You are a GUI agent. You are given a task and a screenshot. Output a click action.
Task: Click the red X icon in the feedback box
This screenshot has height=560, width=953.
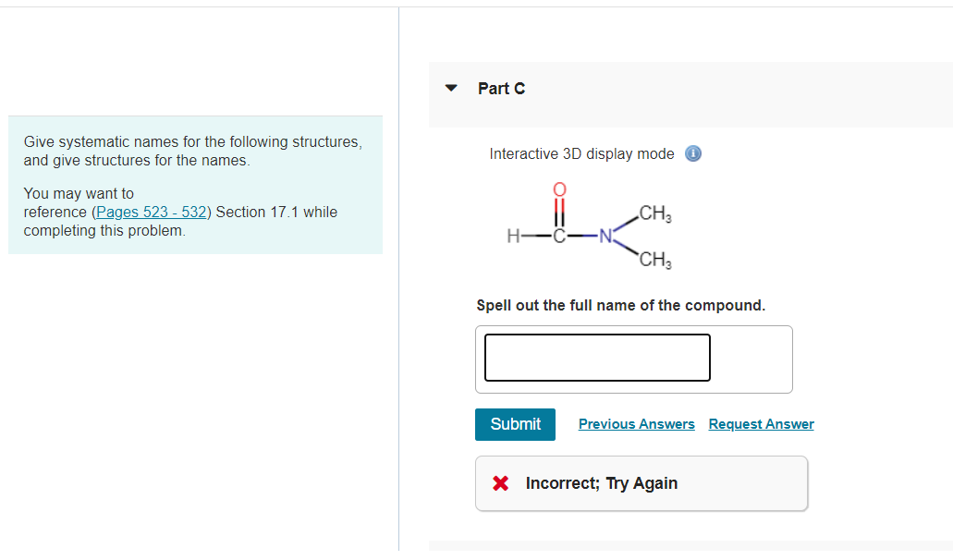pos(500,482)
